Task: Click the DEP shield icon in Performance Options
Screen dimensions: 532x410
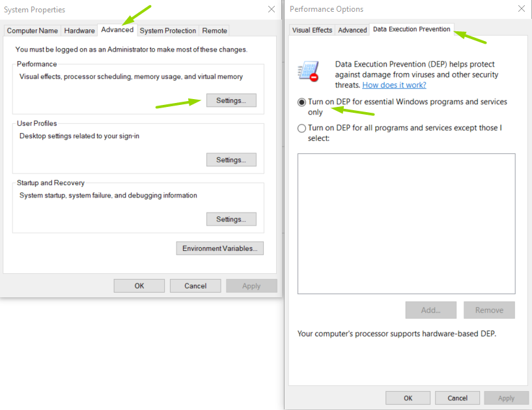Action: point(307,71)
